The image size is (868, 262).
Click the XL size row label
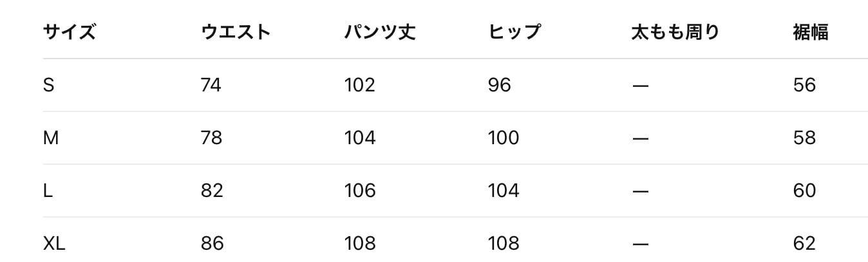click(x=54, y=243)
